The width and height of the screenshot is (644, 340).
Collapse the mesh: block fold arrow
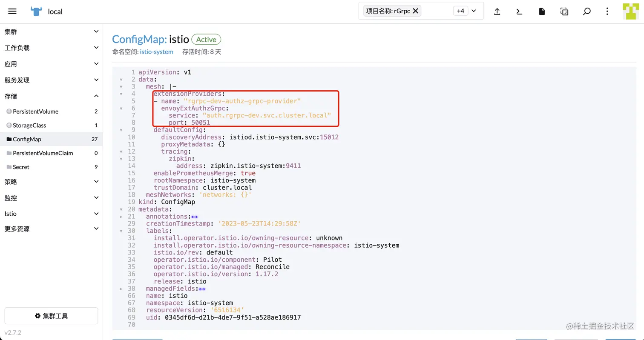point(121,87)
